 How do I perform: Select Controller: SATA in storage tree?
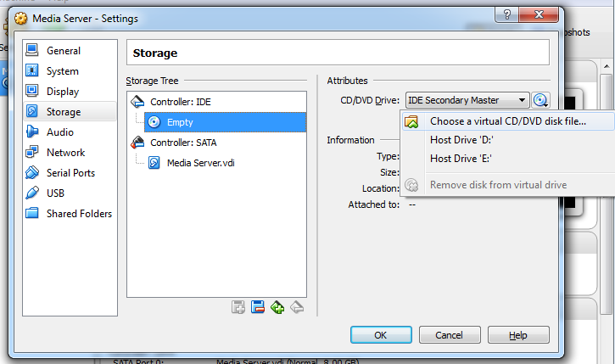183,143
